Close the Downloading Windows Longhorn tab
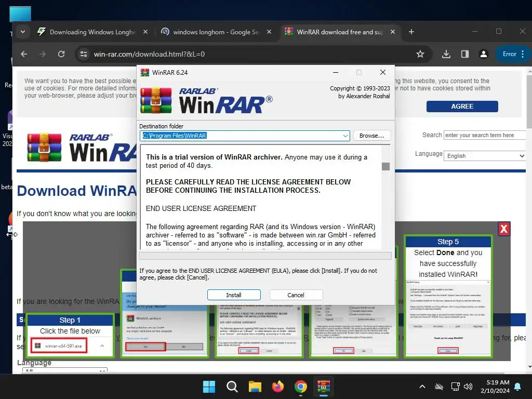The image size is (532, 399). (x=145, y=32)
